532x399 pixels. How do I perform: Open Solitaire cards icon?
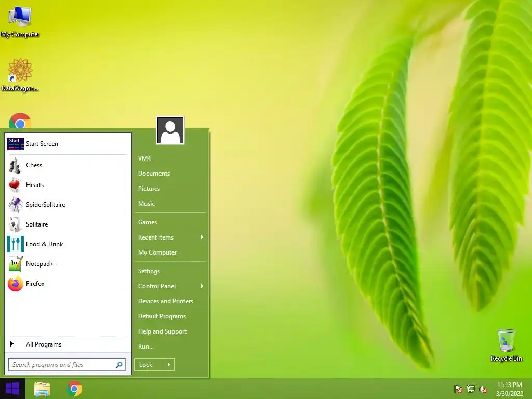coord(15,224)
